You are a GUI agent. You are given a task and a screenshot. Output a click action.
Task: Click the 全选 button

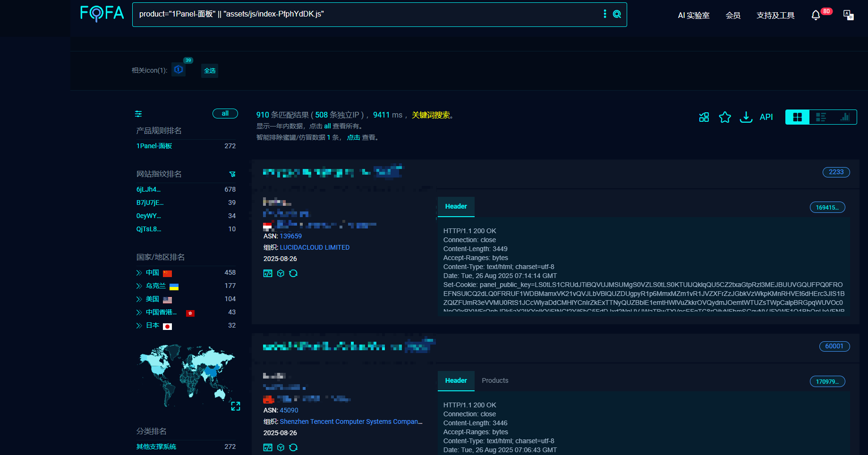[x=210, y=71]
